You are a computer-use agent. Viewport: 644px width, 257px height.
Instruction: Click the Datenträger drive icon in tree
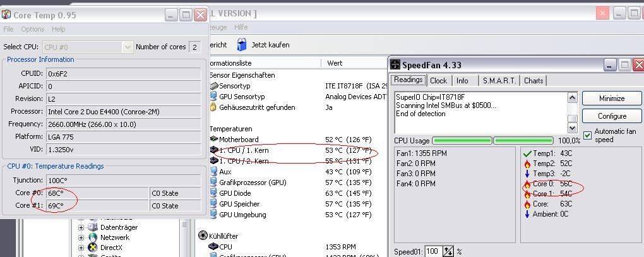[x=93, y=227]
